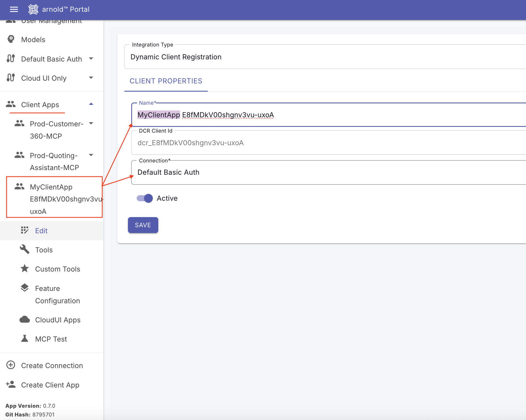
Task: Click the Models head icon
Action: pos(11,39)
